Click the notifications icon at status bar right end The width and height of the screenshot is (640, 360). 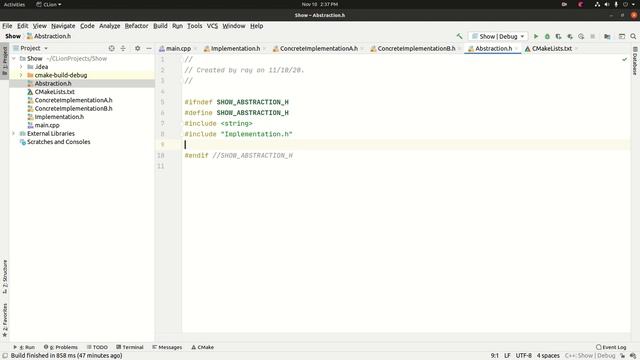click(633, 356)
